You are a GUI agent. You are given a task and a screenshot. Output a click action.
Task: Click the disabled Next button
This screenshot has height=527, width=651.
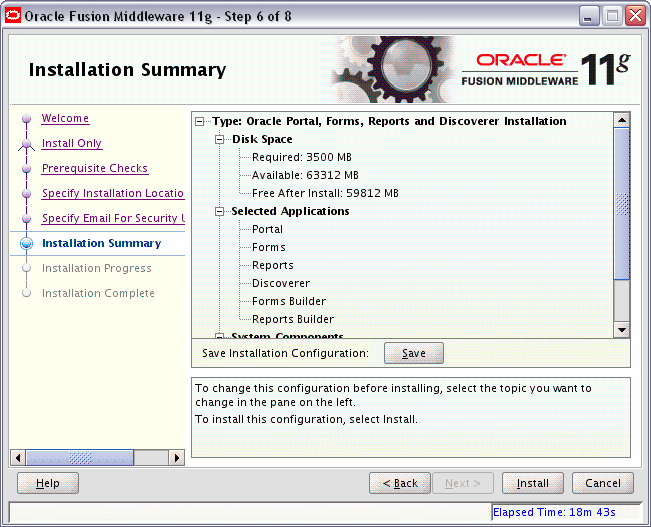(463, 483)
